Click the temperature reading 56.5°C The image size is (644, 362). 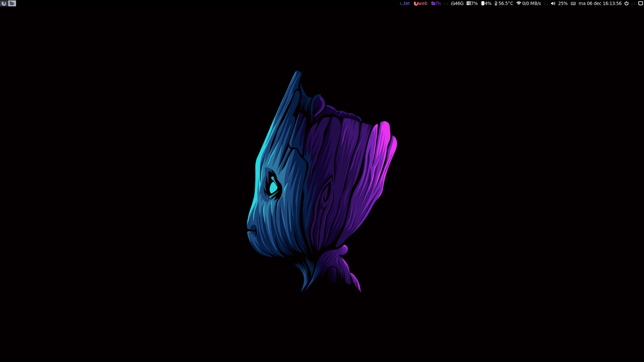pyautogui.click(x=504, y=3)
